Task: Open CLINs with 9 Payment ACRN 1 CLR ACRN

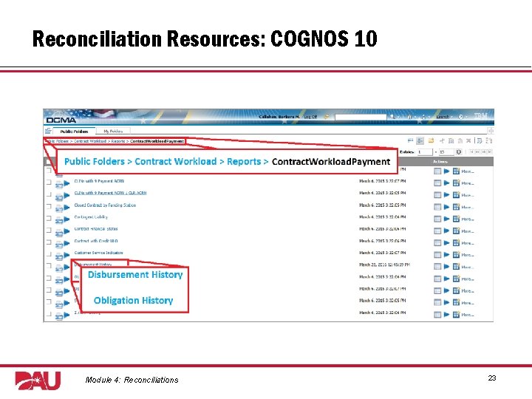Action: 110,193
